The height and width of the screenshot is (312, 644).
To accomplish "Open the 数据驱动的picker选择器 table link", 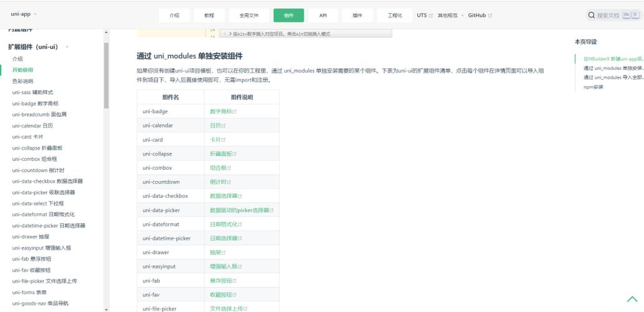I will pyautogui.click(x=242, y=210).
